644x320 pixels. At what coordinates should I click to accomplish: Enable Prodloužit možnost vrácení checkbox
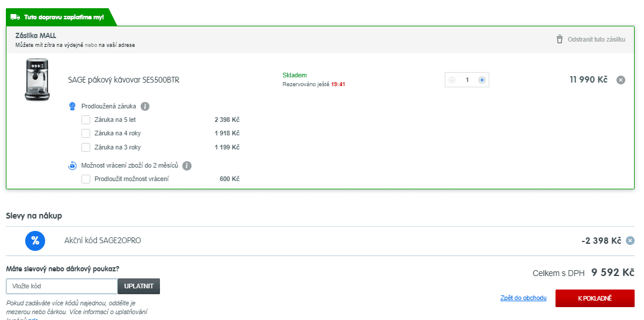pyautogui.click(x=86, y=179)
